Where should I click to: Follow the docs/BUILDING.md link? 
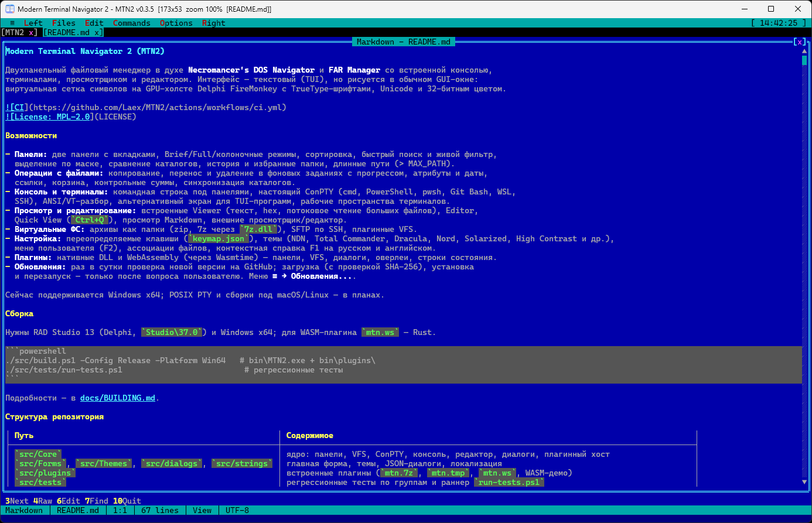(118, 398)
